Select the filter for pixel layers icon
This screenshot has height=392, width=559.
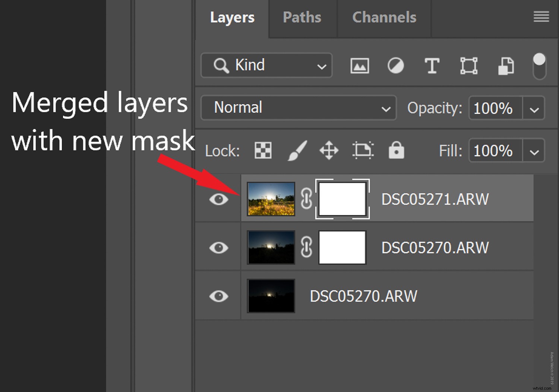359,66
